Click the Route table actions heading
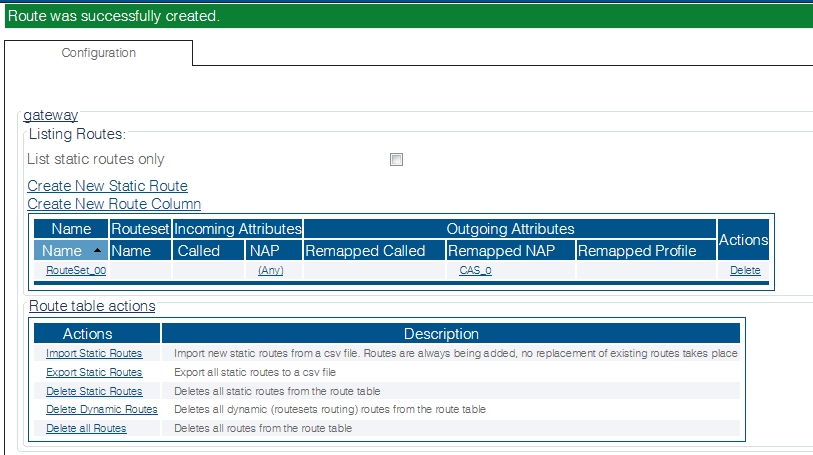Screen dimensions: 813x455 [x=92, y=306]
